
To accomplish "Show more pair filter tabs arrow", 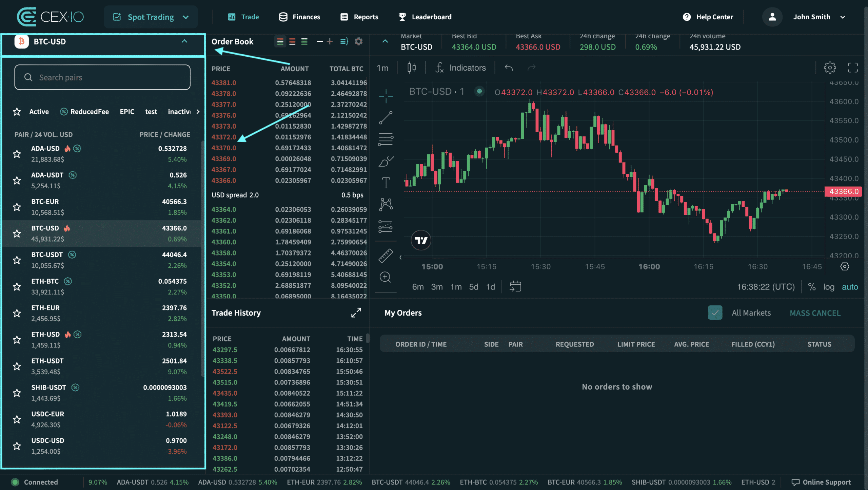I will (198, 112).
